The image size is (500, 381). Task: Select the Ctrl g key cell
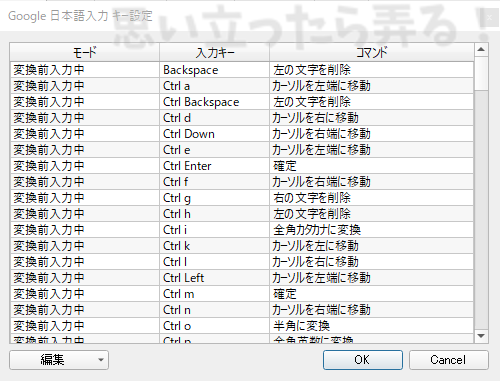[214, 198]
